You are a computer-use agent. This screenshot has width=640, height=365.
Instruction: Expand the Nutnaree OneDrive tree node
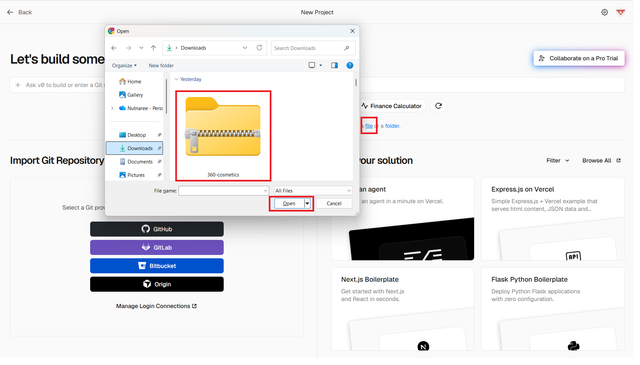coord(113,109)
